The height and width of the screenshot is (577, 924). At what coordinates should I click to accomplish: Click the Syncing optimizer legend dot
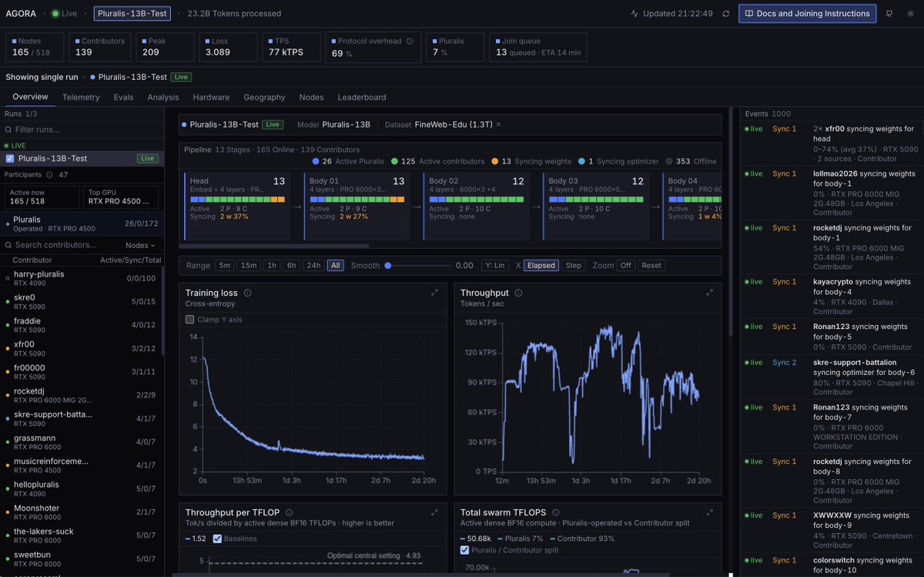coord(581,161)
